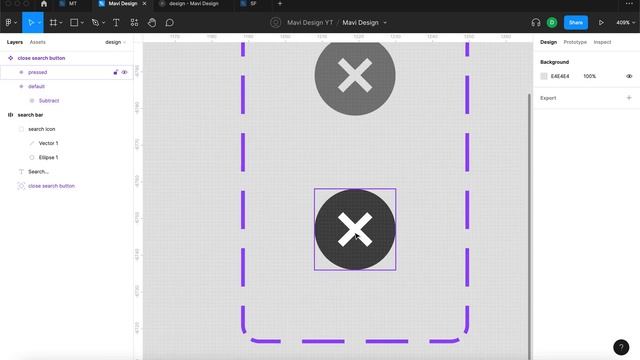Screen dimensions: 640x360
Task: Toggle lock on the pressed layer
Action: pos(116,72)
